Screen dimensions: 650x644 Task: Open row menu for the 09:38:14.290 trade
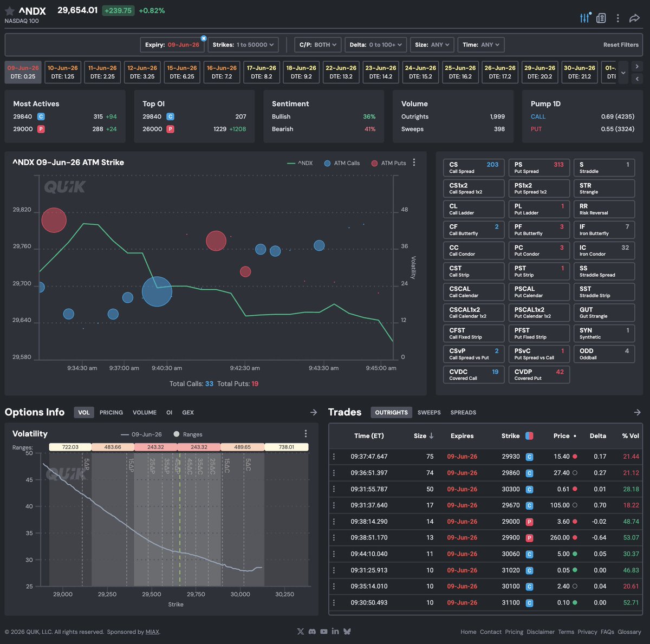click(334, 522)
